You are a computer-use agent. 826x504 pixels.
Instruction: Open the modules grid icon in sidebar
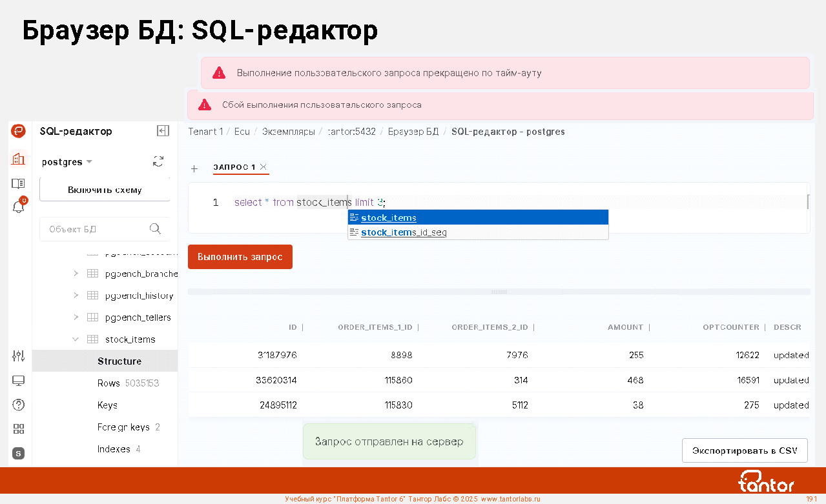tap(19, 429)
